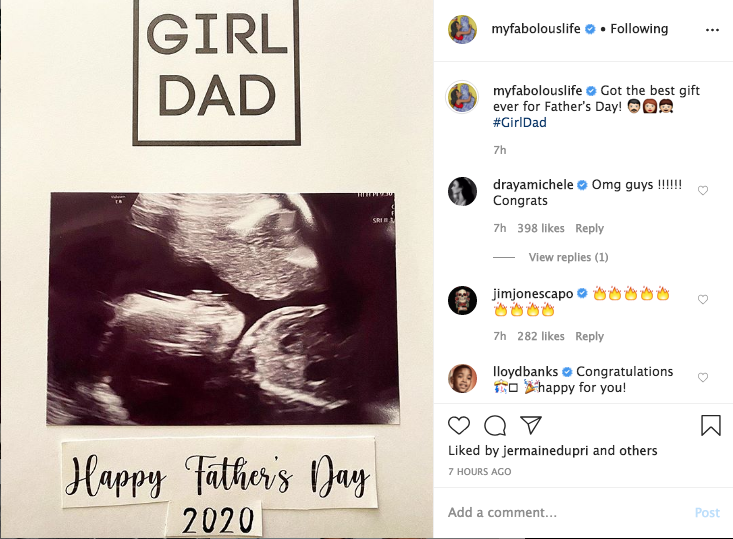The width and height of the screenshot is (733, 539).
Task: View the 398 likes on drayamichele's comment
Action: click(540, 228)
